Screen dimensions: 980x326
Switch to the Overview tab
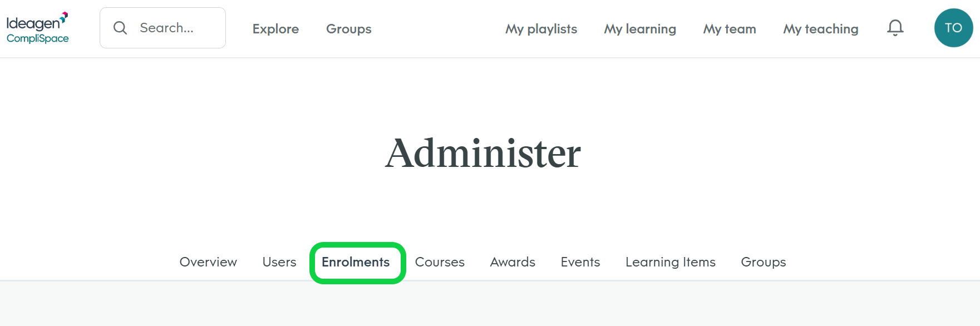[x=208, y=262]
